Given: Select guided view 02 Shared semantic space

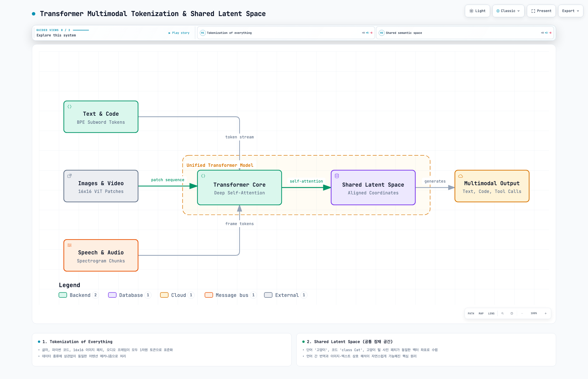Looking at the screenshot, I should [465, 33].
